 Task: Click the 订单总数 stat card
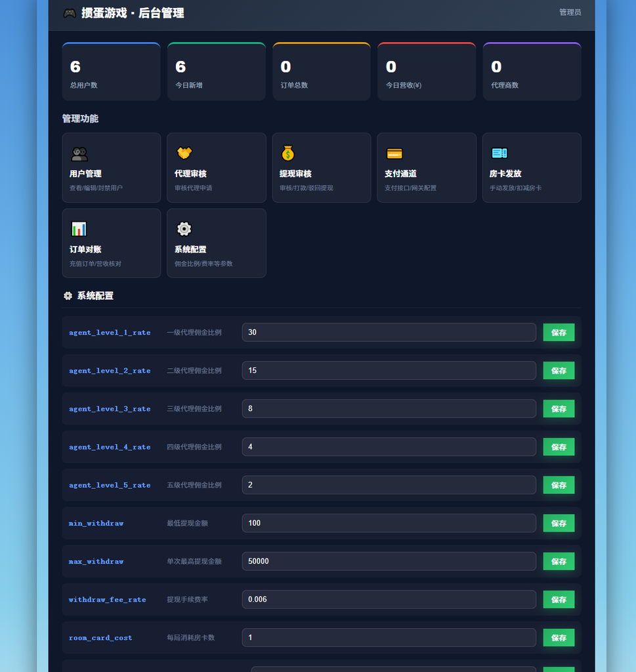[x=322, y=72]
